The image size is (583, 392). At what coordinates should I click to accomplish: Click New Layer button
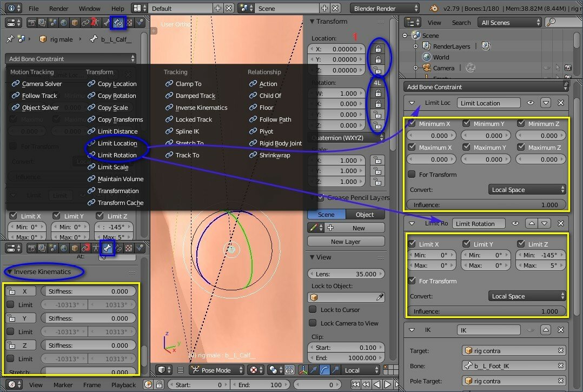point(346,241)
